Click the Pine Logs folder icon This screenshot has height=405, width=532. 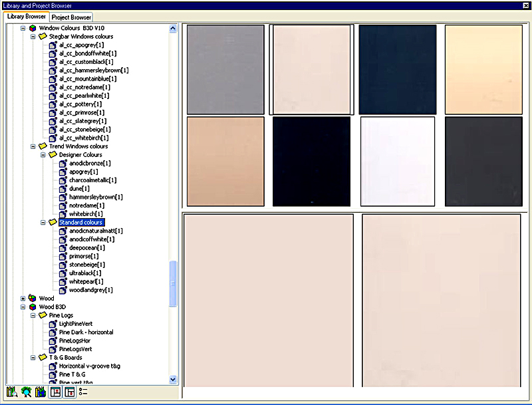43,315
